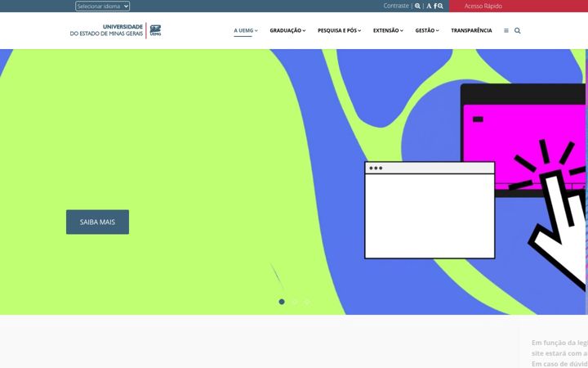Viewport: 588px width, 368px height.
Task: Open the Selecionar idioma dropdown
Action: 102,6
